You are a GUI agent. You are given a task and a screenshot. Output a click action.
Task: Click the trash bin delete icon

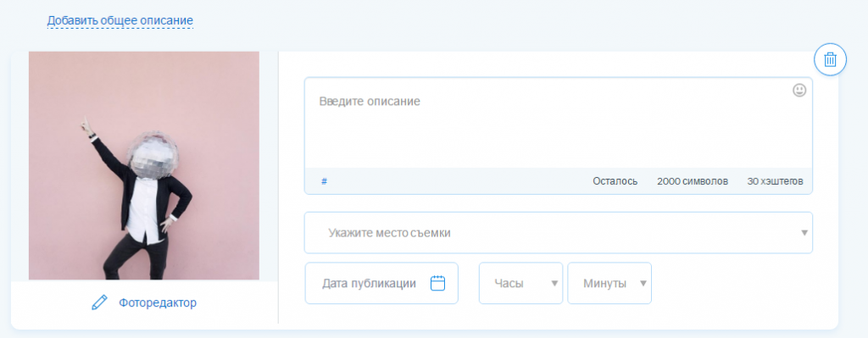coord(830,59)
